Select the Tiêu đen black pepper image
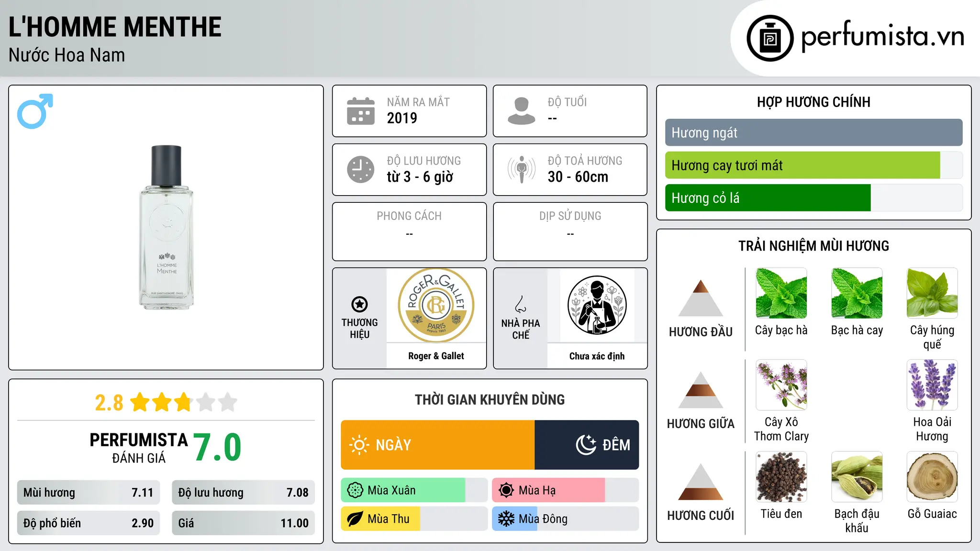The height and width of the screenshot is (551, 980). click(781, 477)
